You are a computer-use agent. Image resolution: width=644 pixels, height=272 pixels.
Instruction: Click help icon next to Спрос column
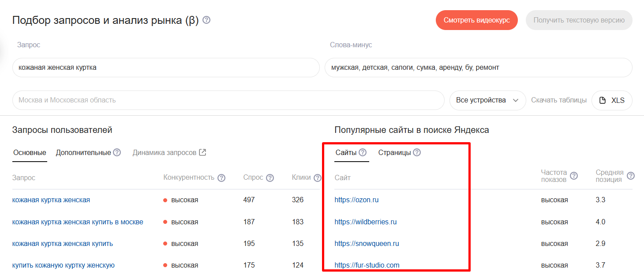tap(270, 178)
